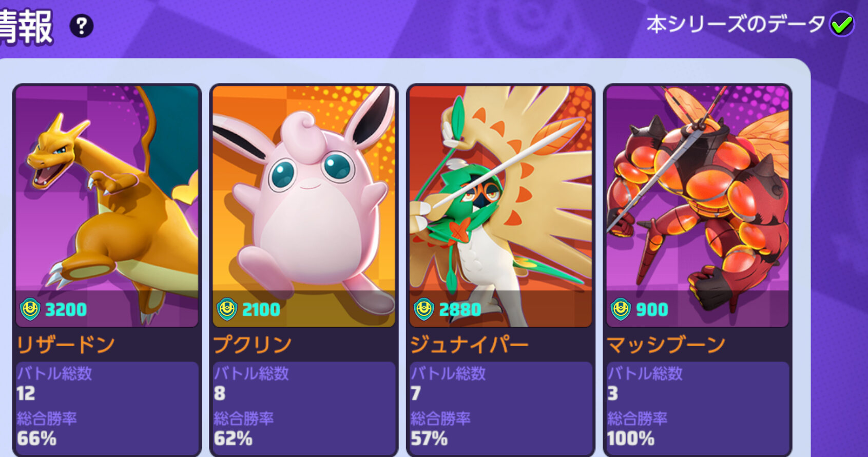The image size is (868, 457).
Task: Click Charizard's バトル総数 12 battle count
Action: pyautogui.click(x=54, y=384)
